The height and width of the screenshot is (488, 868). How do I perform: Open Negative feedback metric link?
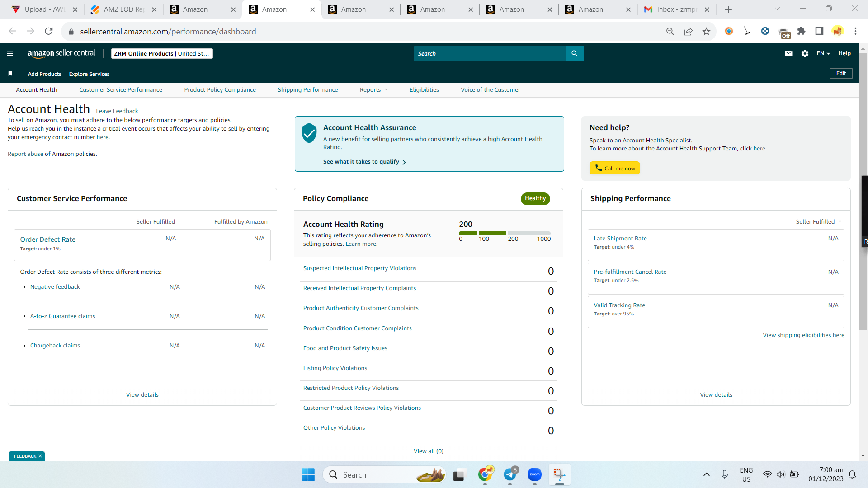55,287
